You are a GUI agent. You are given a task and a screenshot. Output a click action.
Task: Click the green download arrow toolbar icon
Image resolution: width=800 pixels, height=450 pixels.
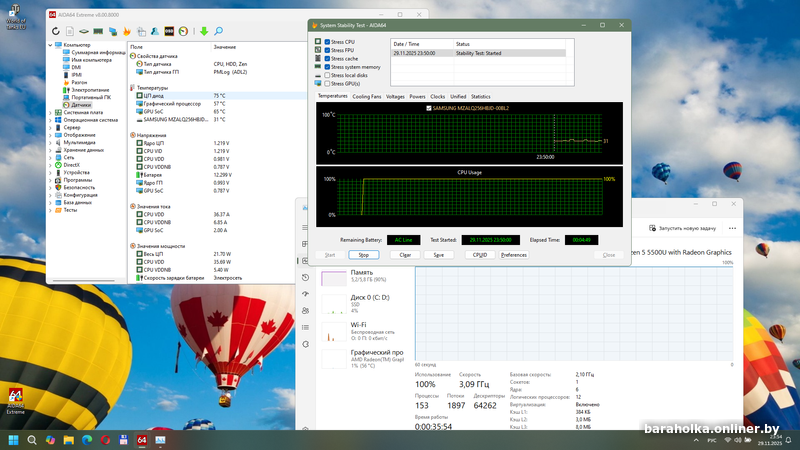[x=204, y=31]
